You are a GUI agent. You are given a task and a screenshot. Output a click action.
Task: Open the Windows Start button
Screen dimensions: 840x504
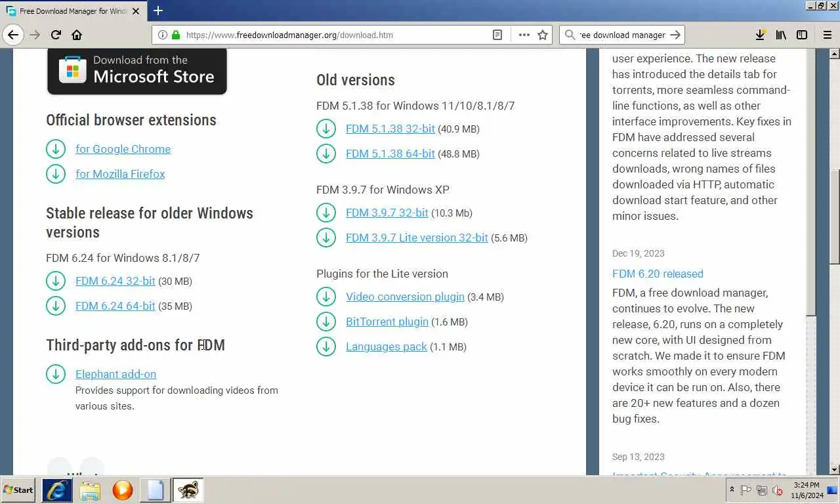click(x=18, y=490)
